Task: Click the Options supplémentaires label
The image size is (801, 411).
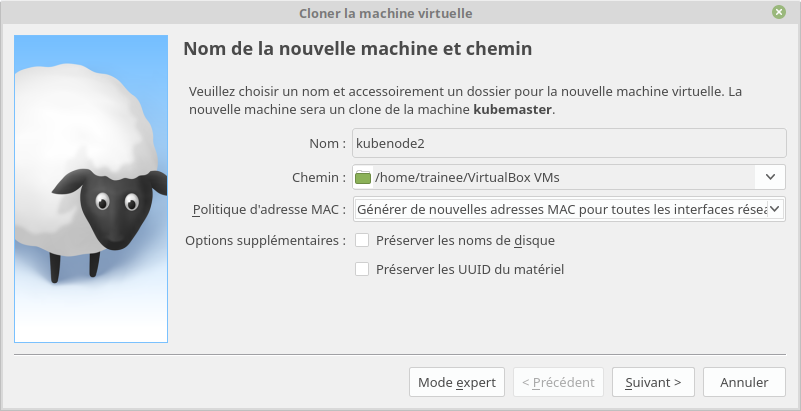Action: point(265,240)
